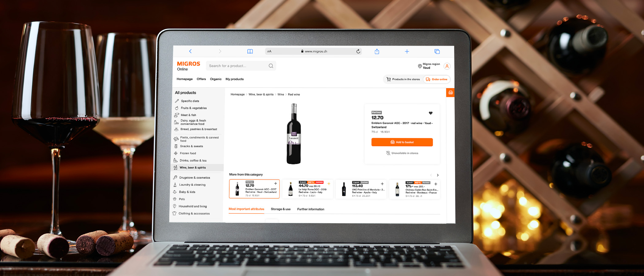
Task: Open Meat & fish category
Action: [188, 115]
